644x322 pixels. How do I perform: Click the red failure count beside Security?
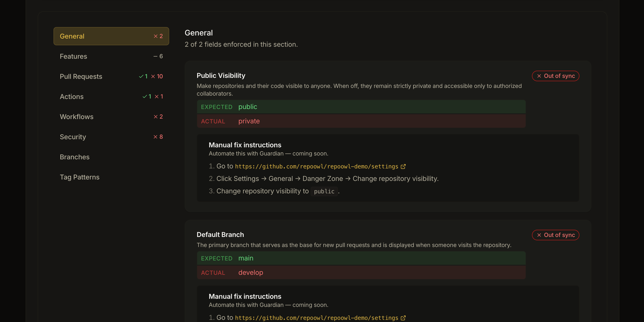click(158, 137)
